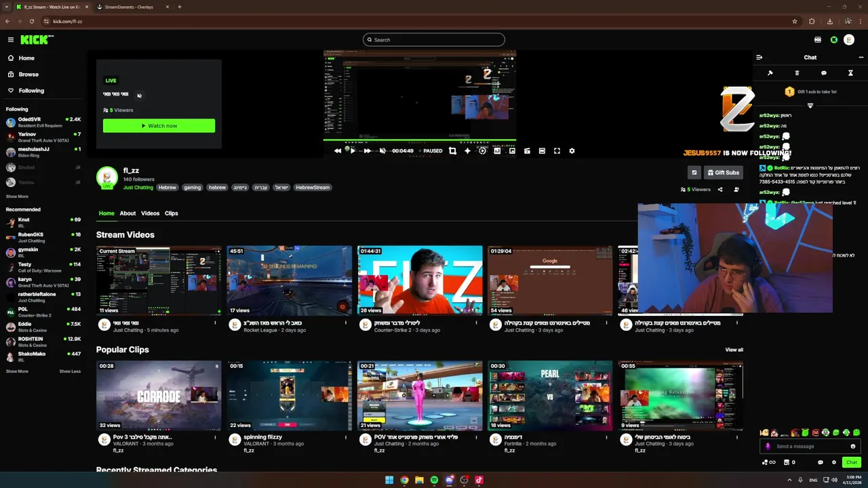This screenshot has width=868, height=488.
Task: Switch the player to fullscreen
Action: tap(557, 151)
